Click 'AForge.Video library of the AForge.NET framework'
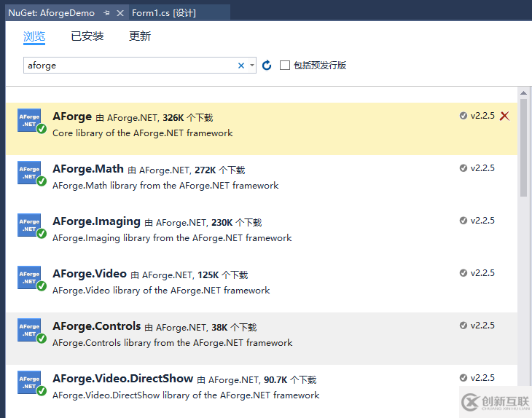 161,291
